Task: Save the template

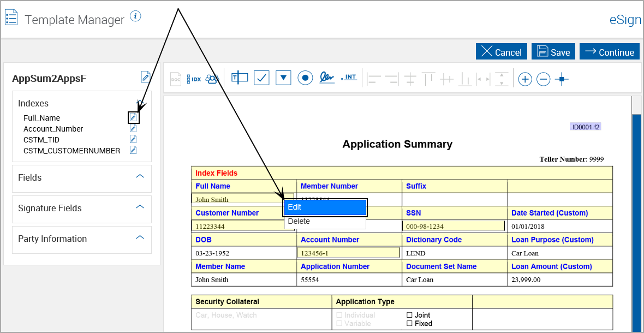Action: pyautogui.click(x=553, y=52)
